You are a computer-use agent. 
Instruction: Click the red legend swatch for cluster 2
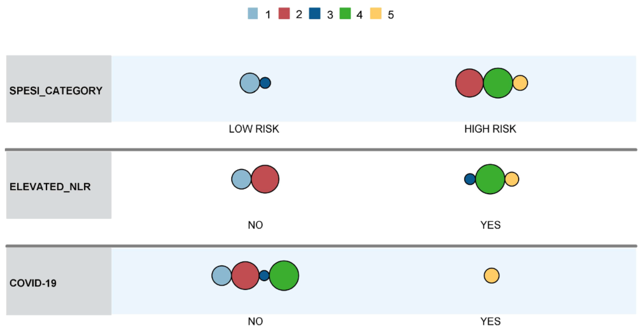284,14
